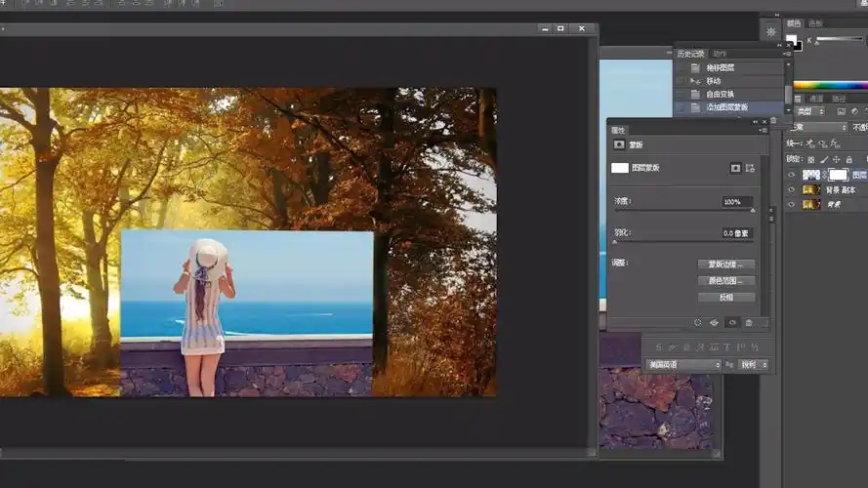868x488 pixels.
Task: Select the pixel mask icon in Properties
Action: coord(736,168)
